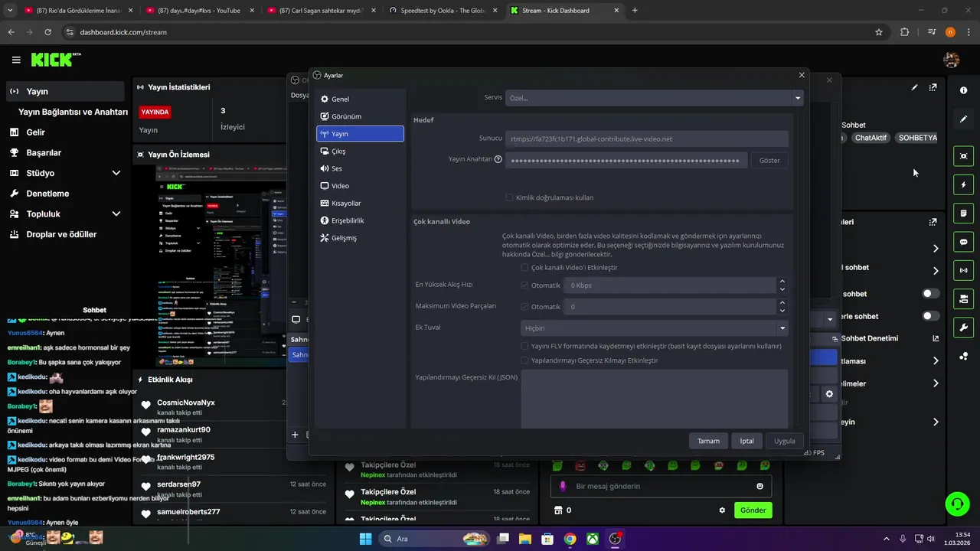
Task: Open File Explorer from taskbar
Action: point(525,539)
